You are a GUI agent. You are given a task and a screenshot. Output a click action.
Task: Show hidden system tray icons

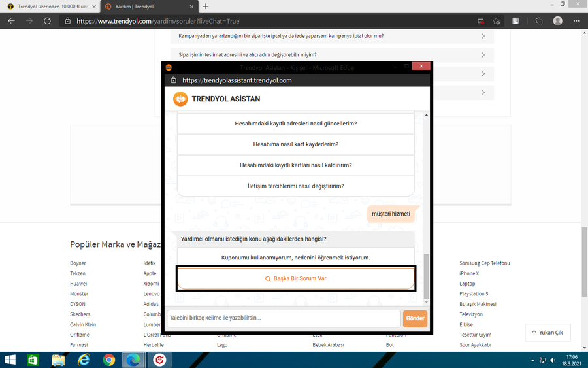[x=532, y=360]
